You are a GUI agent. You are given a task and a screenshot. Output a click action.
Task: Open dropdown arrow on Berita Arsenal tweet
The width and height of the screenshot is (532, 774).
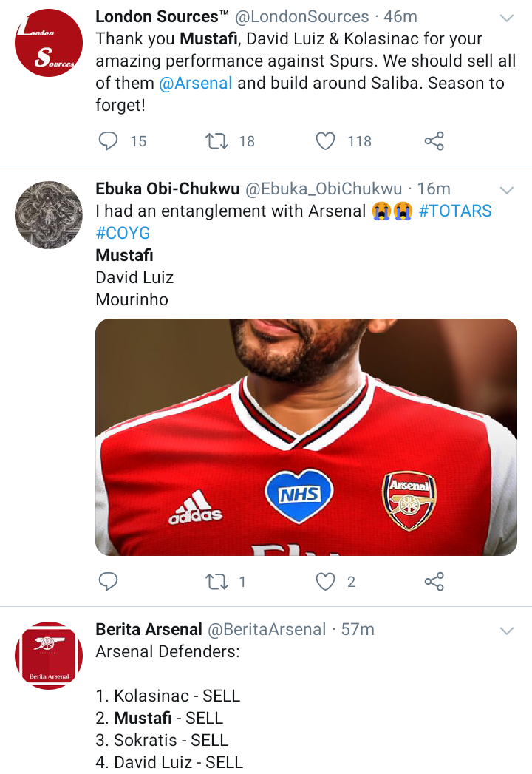coord(507,631)
